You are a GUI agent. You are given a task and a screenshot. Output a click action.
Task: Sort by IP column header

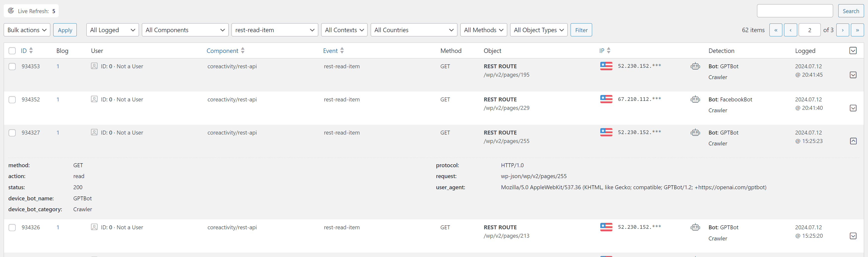605,50
